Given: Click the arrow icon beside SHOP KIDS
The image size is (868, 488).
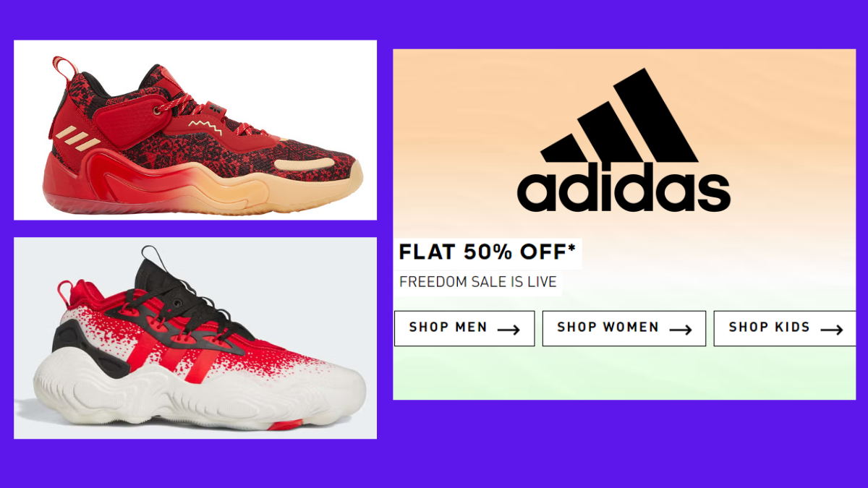Looking at the screenshot, I should [832, 330].
